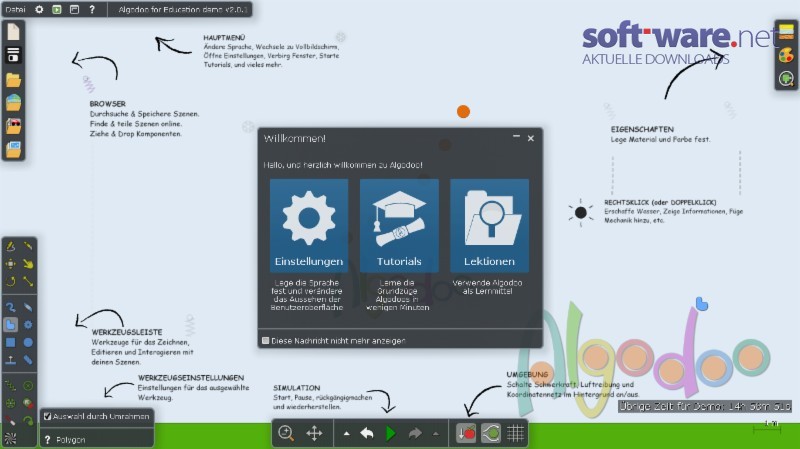The width and height of the screenshot is (800, 449).
Task: Open the lessons folder with blue image
Action: click(13, 149)
